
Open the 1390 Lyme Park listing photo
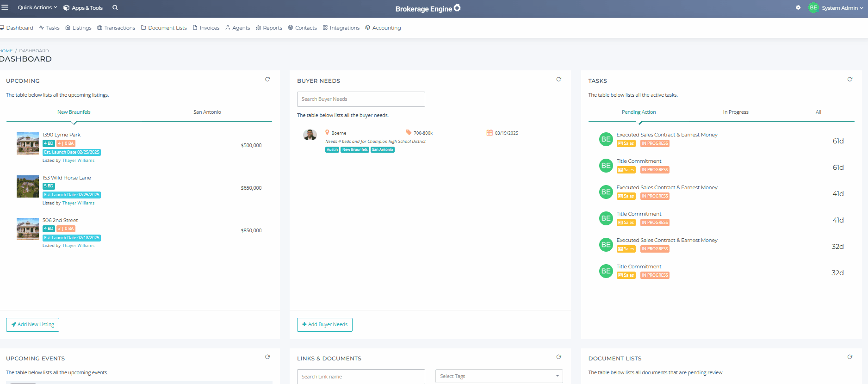pyautogui.click(x=28, y=143)
